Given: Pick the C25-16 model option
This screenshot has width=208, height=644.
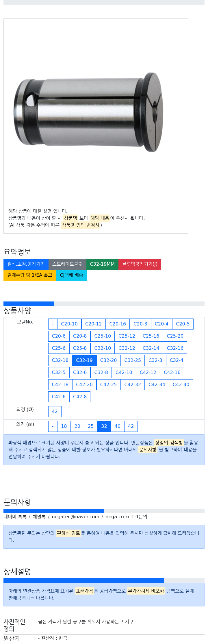Looking at the screenshot, I should 151,336.
